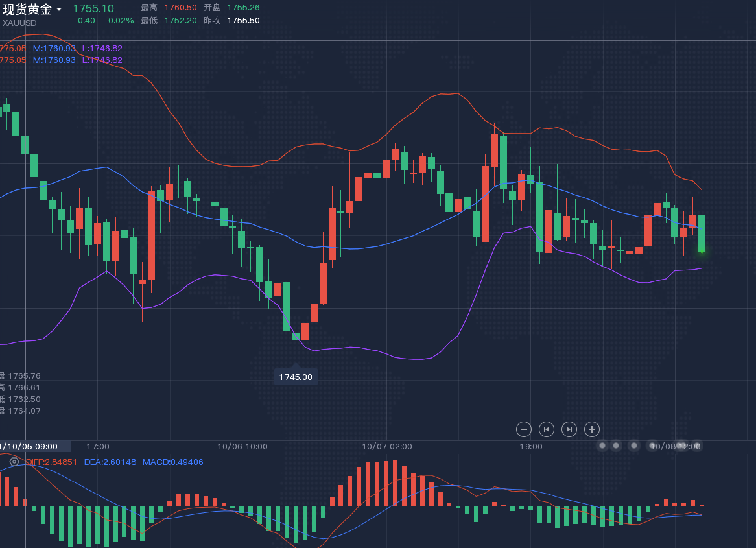Jump to the earliest candles with skip-back icon
Viewport: 756px width, 548px height.
547,429
